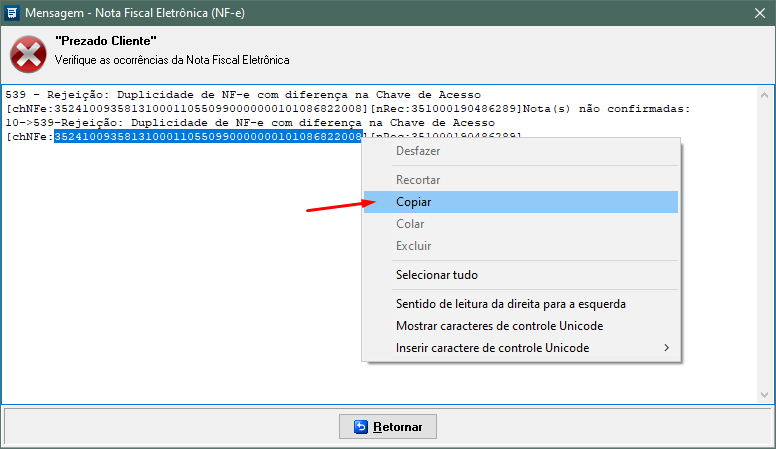Pick Recortar from the context menu
This screenshot has height=449, width=776.
click(x=418, y=180)
